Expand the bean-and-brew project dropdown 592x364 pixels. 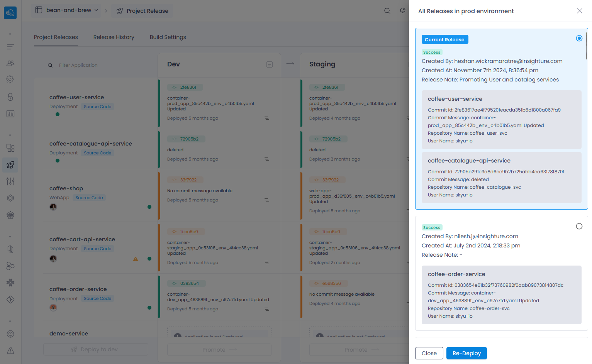tap(67, 10)
